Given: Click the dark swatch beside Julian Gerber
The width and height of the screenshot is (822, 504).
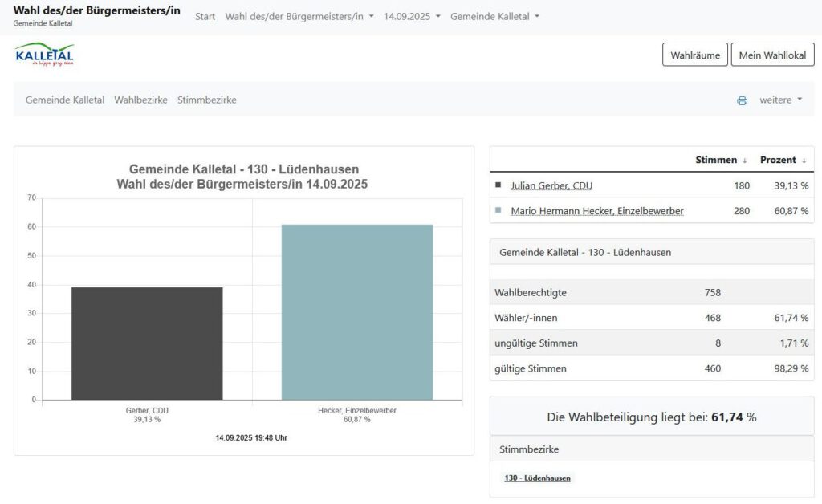Looking at the screenshot, I should 498,185.
